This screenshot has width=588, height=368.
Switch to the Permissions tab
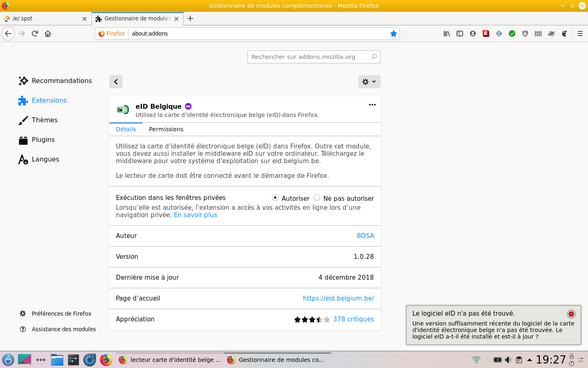[x=166, y=129]
